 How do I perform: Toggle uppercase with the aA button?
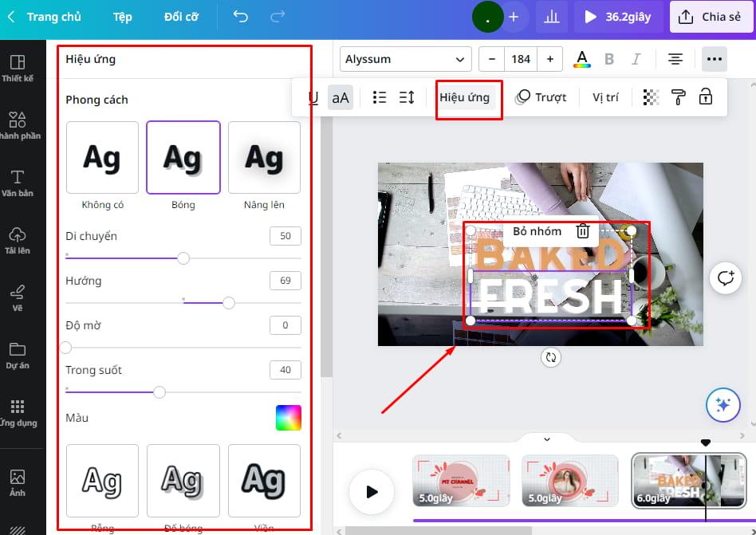point(341,96)
